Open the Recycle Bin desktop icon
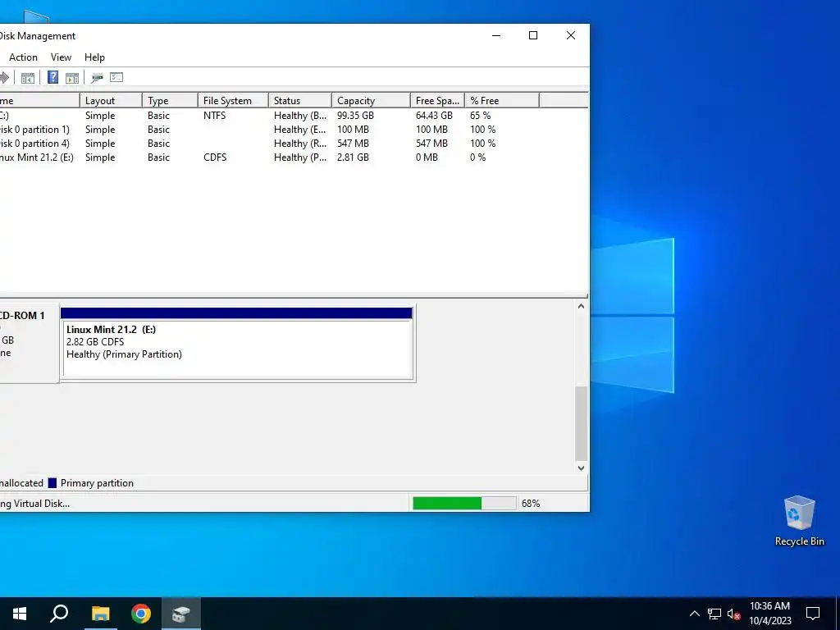Screen dimensions: 840x630 pos(799,521)
